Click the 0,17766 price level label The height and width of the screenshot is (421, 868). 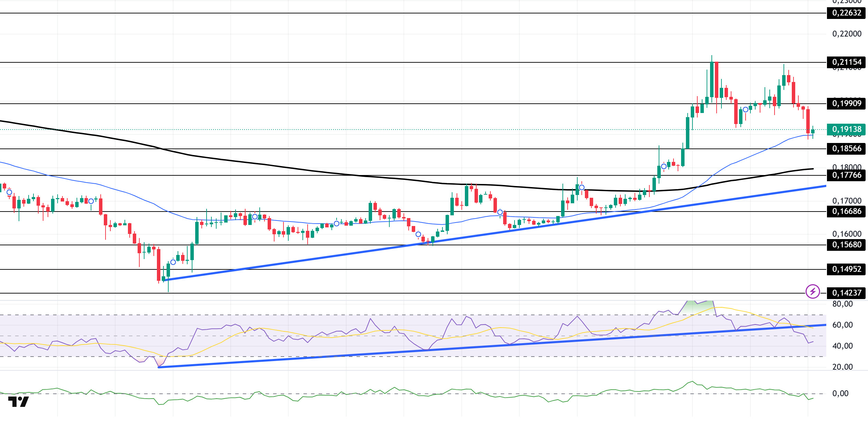click(846, 175)
